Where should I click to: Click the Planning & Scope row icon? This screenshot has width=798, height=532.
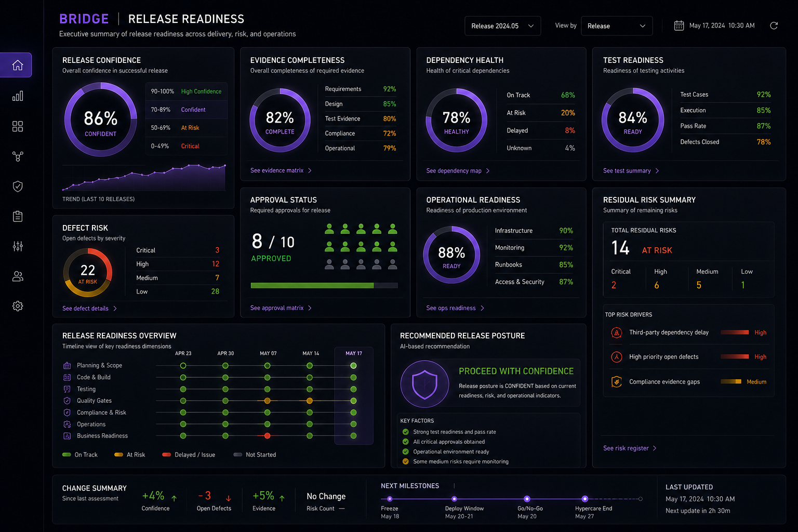tap(67, 366)
